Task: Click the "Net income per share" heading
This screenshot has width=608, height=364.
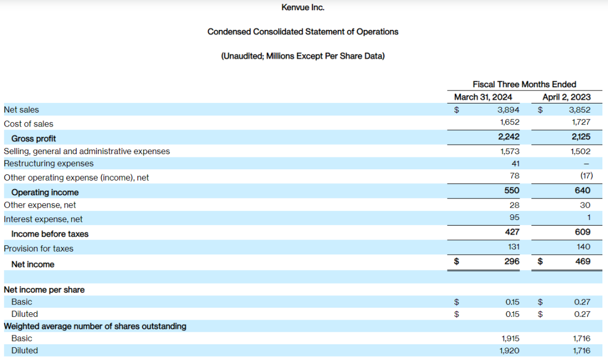Action: [x=44, y=290]
